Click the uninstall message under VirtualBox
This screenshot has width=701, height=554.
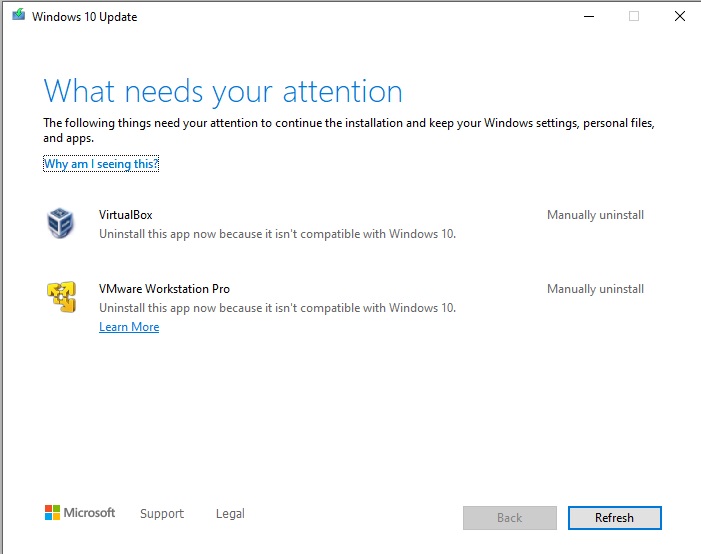[x=277, y=234]
